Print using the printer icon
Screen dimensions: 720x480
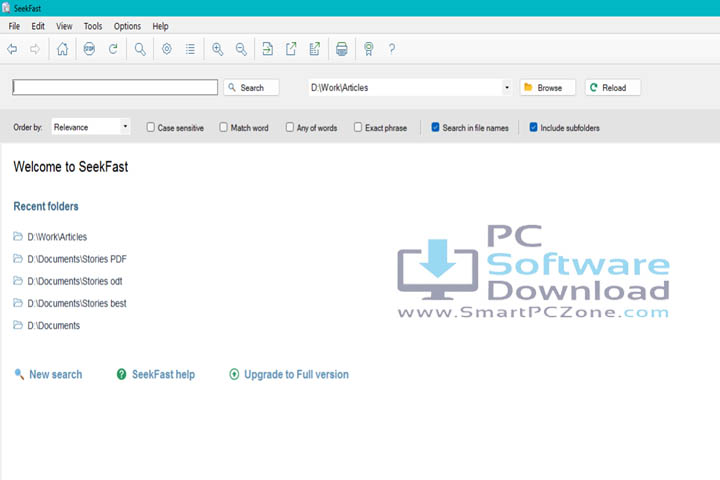pyautogui.click(x=342, y=49)
